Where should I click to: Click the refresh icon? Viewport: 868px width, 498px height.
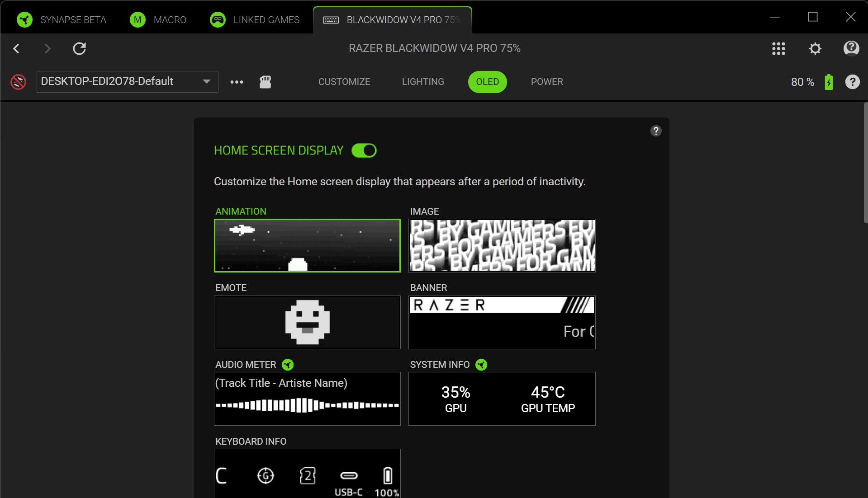(x=80, y=48)
